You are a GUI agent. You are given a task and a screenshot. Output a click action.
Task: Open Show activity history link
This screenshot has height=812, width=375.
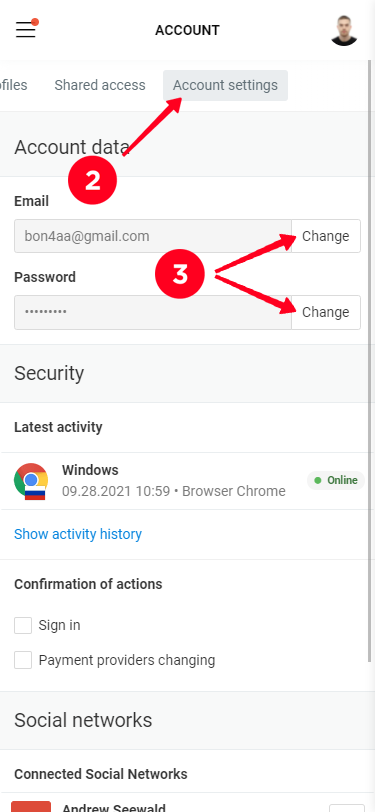click(x=78, y=534)
